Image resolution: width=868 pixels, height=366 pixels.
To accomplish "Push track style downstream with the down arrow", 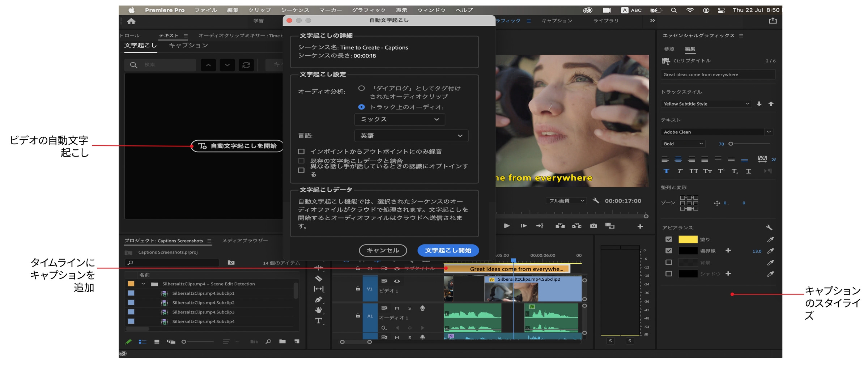I will (759, 104).
